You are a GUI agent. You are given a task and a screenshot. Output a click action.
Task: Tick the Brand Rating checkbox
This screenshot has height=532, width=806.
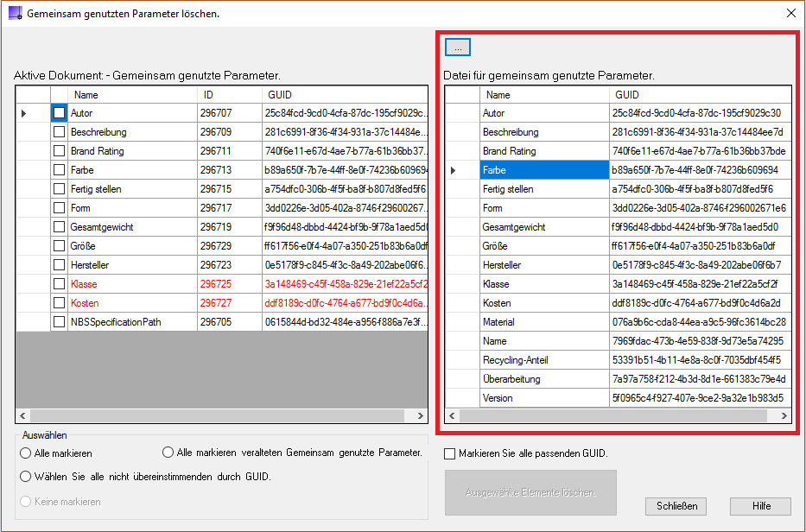pos(59,150)
